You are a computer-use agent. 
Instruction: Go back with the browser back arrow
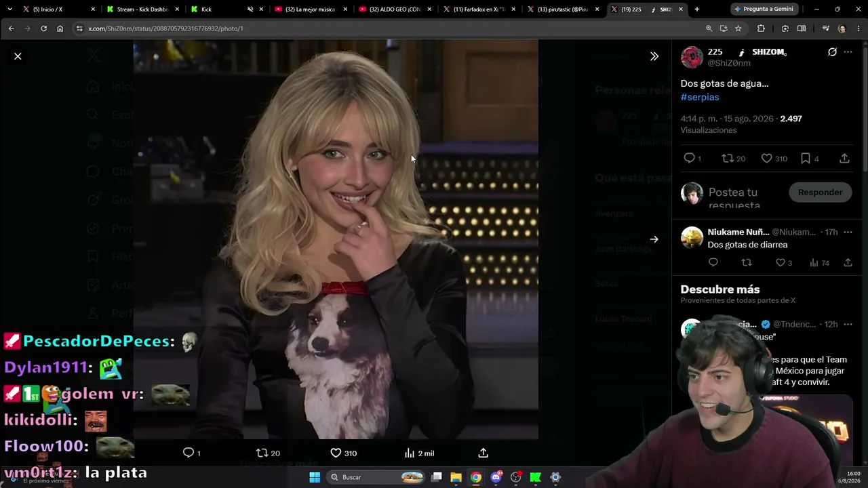(11, 28)
